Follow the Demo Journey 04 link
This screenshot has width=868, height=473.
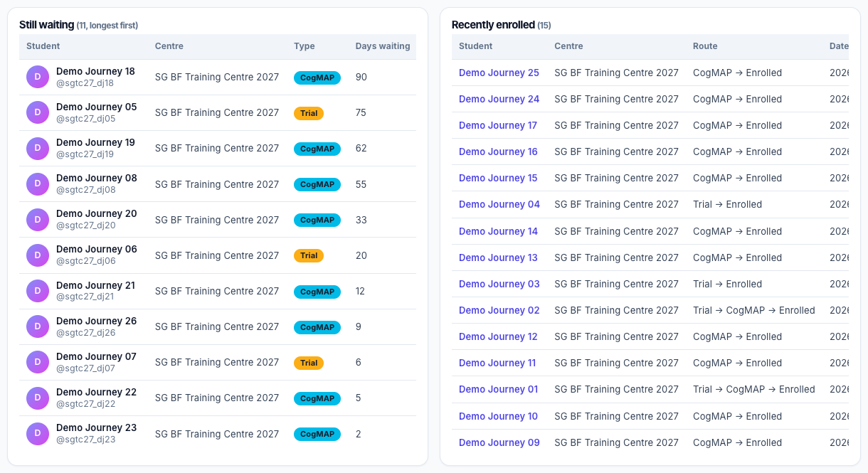[499, 204]
